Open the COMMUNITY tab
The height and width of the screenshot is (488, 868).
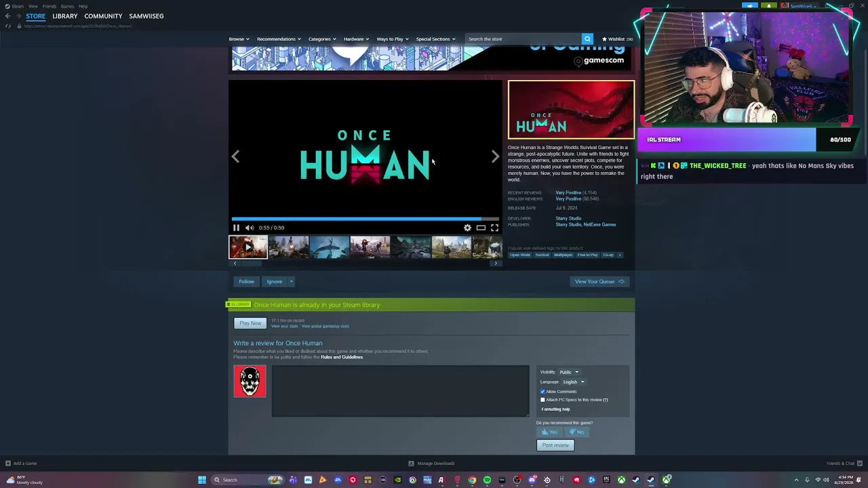click(x=103, y=16)
